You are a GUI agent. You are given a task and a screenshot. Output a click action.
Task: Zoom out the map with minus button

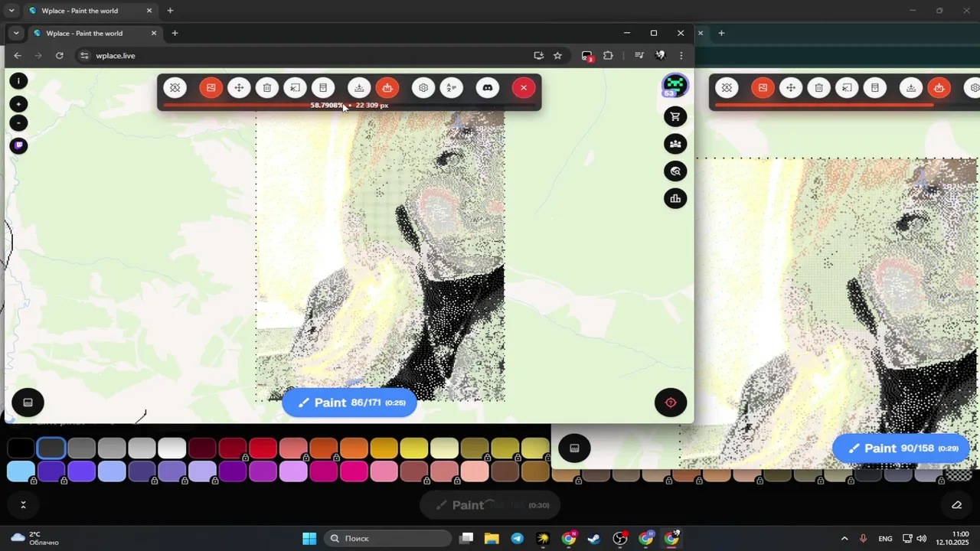click(x=18, y=122)
